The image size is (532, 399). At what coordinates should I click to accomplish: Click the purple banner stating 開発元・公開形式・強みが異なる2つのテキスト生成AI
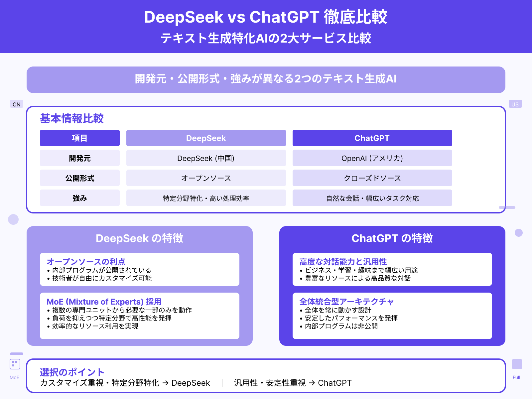(266, 79)
